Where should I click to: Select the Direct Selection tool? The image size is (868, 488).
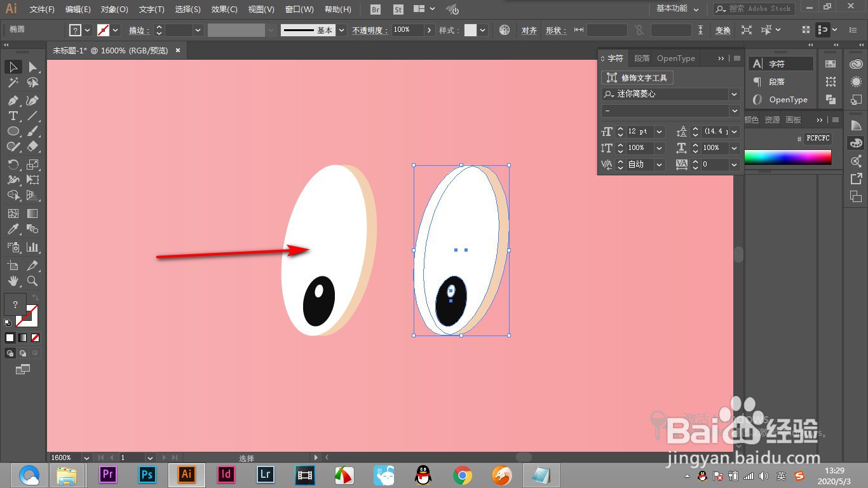pyautogui.click(x=32, y=67)
